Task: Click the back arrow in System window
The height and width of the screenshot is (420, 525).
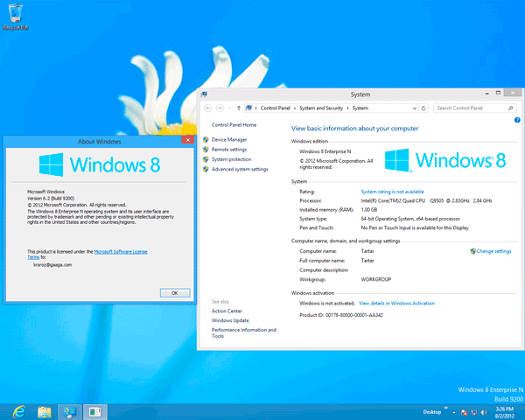Action: pos(207,108)
